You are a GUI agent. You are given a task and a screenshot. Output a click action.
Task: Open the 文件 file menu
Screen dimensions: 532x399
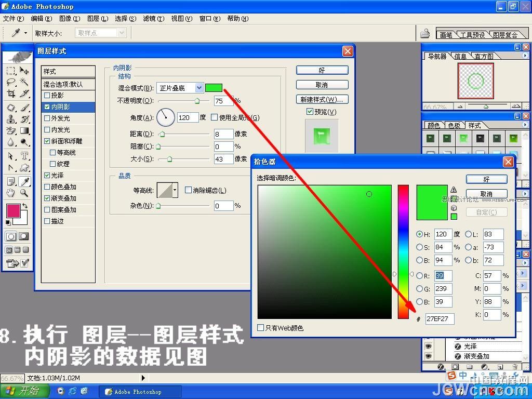coord(14,18)
